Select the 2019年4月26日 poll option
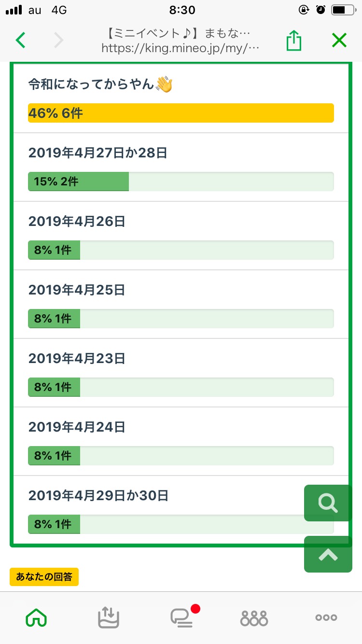The height and width of the screenshot is (644, 362). coord(77,222)
